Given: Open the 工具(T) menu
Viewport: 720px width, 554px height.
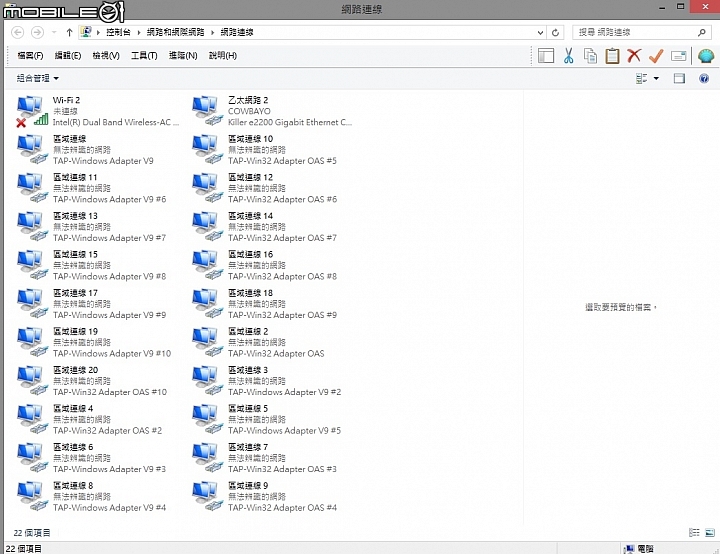Looking at the screenshot, I should (144, 56).
